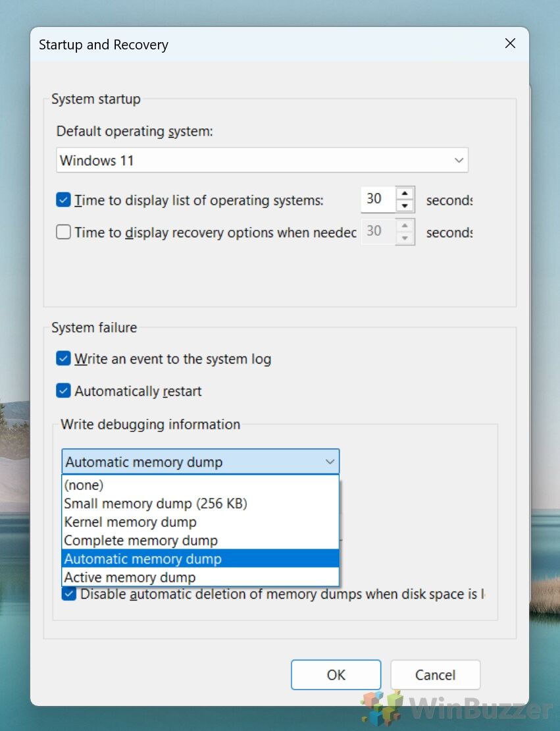Select Small memory dump (256 KB) option
This screenshot has height=731, width=560.
pos(200,504)
